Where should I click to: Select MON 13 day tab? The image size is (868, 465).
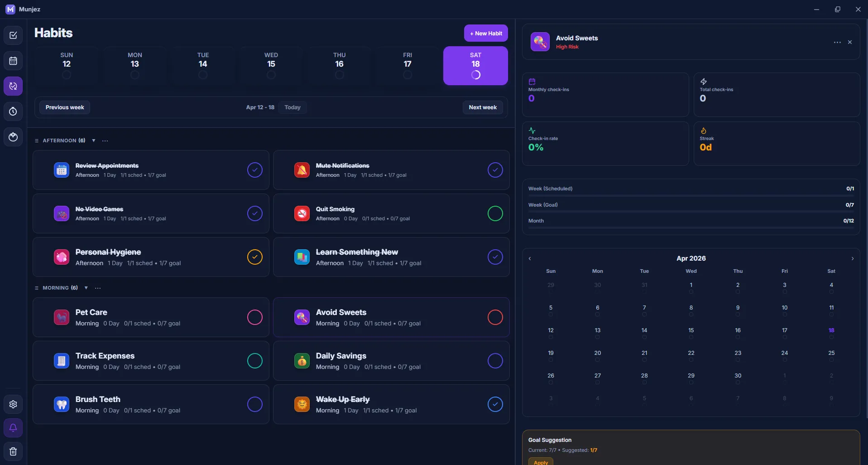point(135,66)
